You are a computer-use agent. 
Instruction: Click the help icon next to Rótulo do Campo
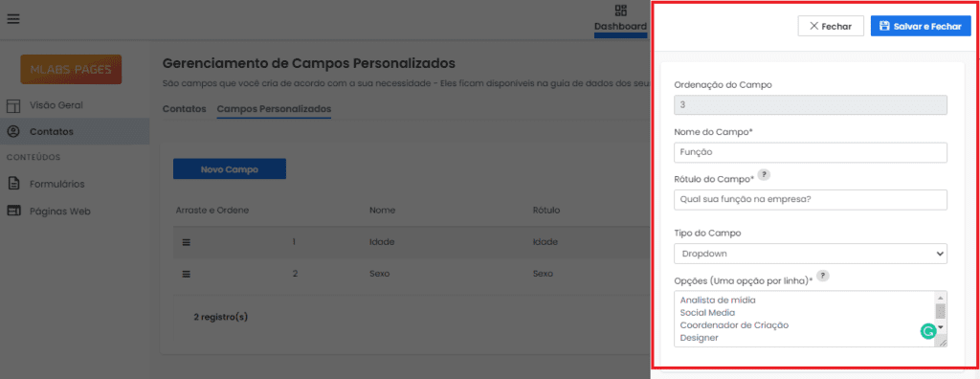763,174
